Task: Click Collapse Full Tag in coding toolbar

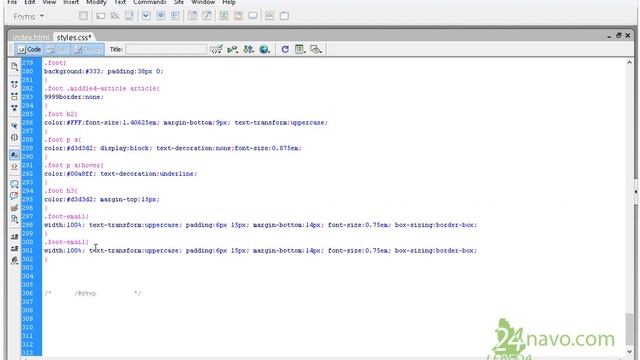Action: 14,84
